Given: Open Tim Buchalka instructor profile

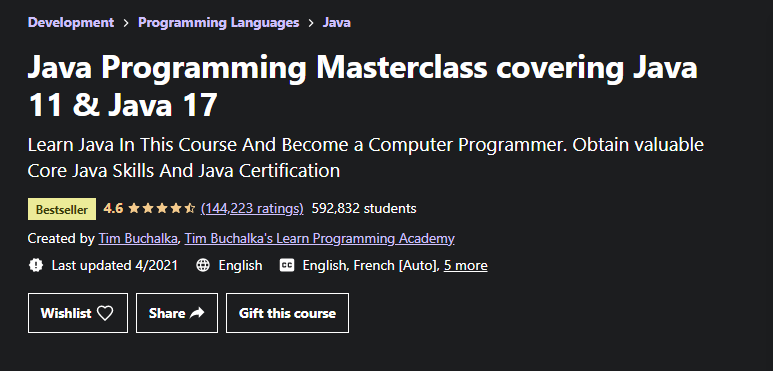Looking at the screenshot, I should [138, 238].
